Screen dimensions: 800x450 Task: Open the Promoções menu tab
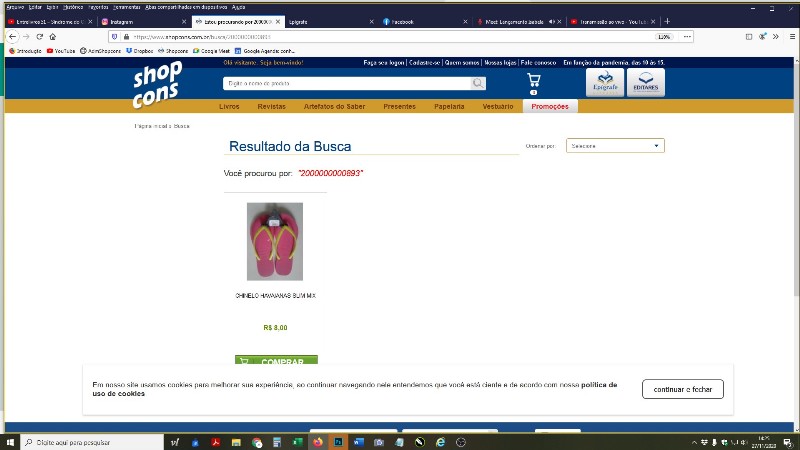coord(550,106)
